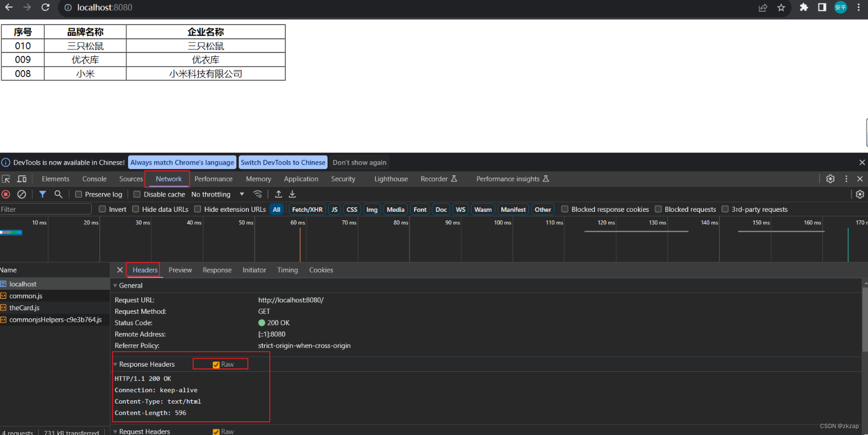
Task: Select the theCard.js request
Action: 55,308
